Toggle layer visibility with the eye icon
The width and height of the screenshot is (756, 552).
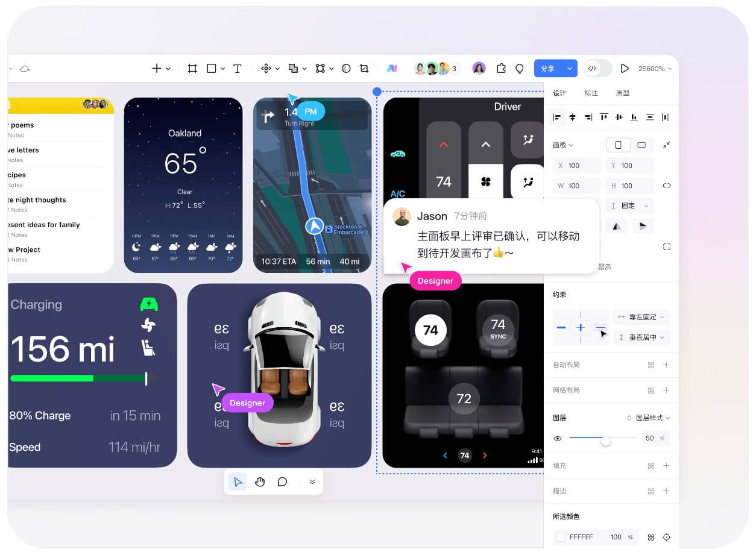[558, 438]
